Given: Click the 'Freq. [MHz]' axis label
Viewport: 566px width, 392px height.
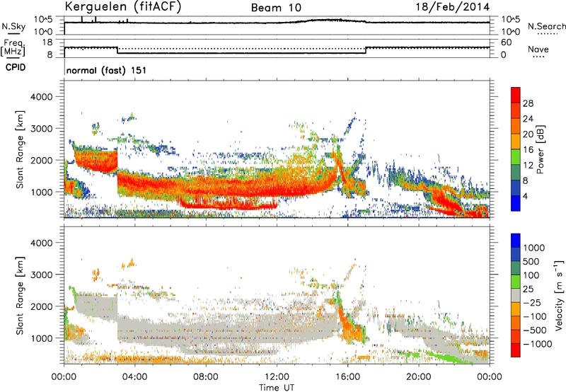Looking at the screenshot, I should (x=13, y=47).
